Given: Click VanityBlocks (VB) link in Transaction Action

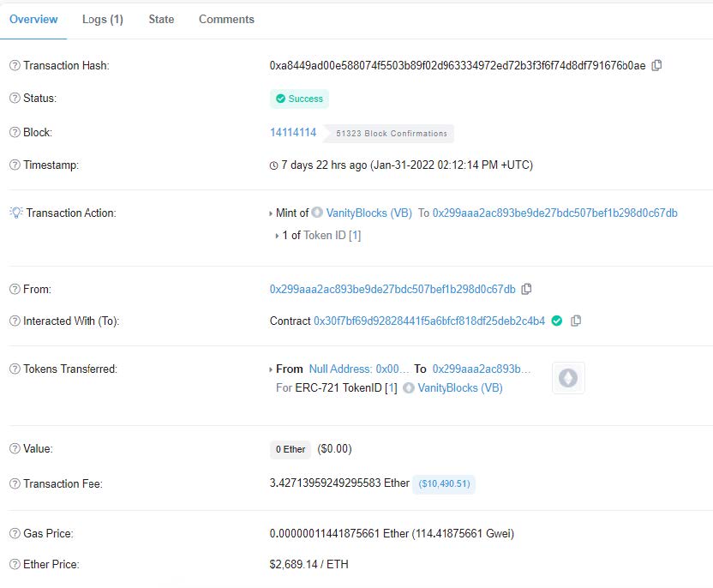Looking at the screenshot, I should [368, 213].
